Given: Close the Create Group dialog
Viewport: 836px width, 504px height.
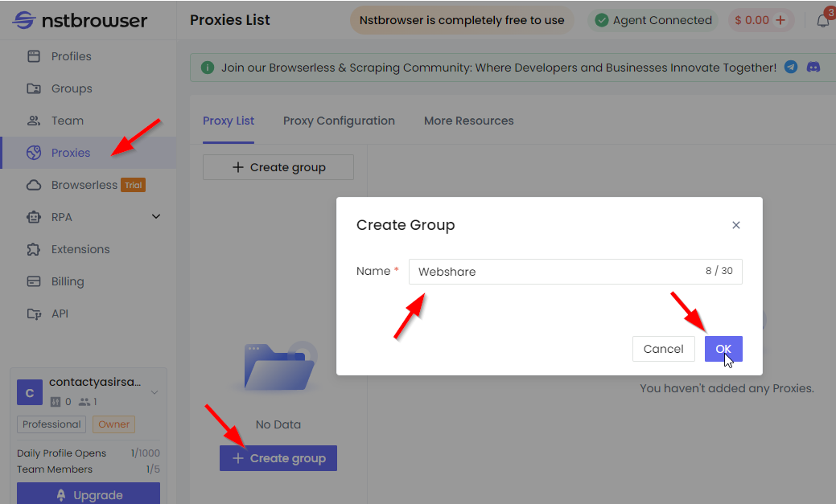Looking at the screenshot, I should (x=735, y=225).
